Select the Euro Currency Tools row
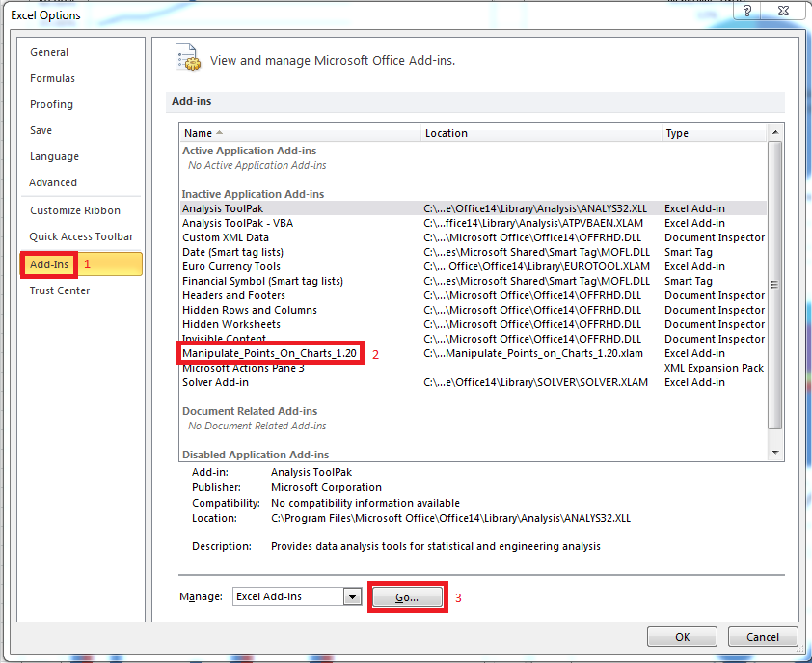The width and height of the screenshot is (812, 663). click(474, 266)
